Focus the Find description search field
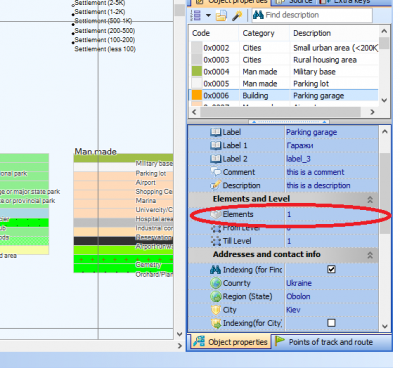 click(312, 15)
